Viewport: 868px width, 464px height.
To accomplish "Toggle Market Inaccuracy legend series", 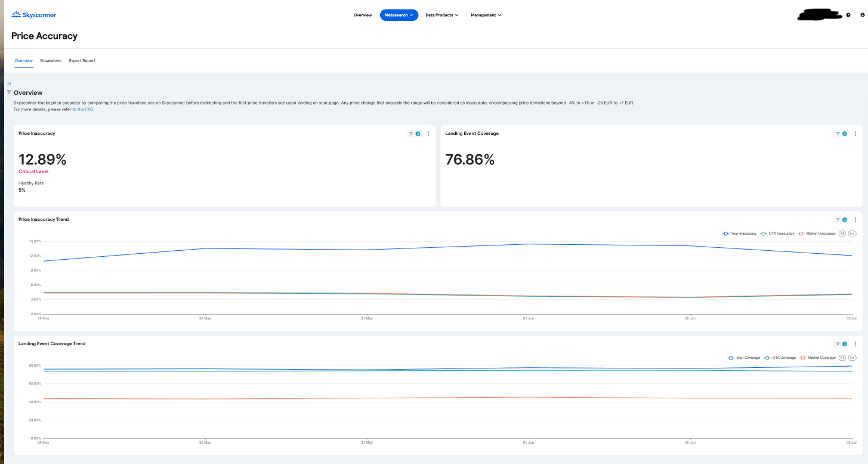I will [x=817, y=233].
